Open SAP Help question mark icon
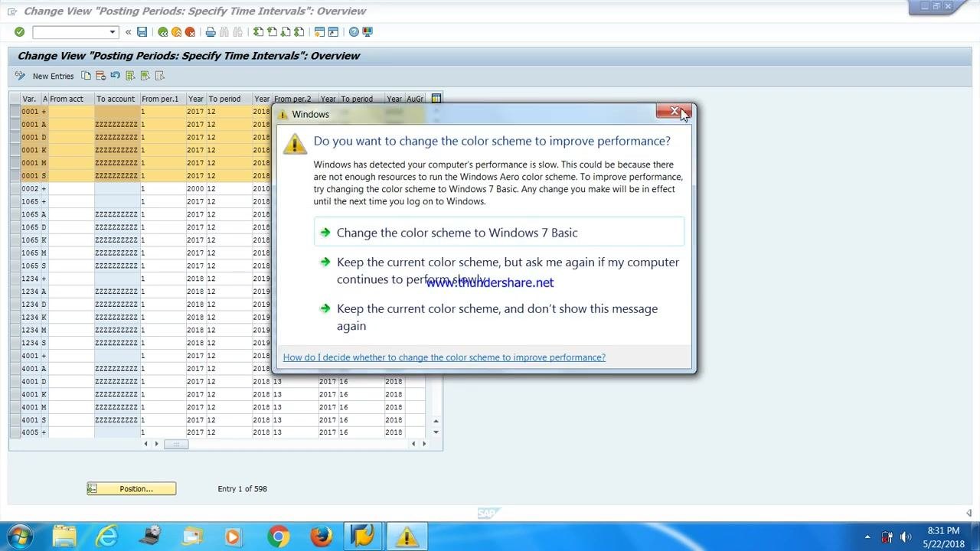This screenshot has width=980, height=551. (354, 31)
